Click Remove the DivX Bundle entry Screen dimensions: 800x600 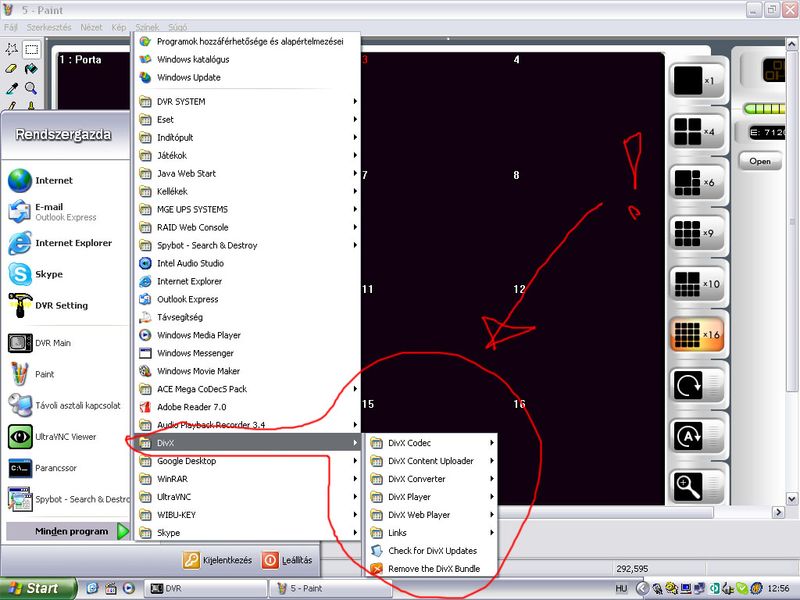tap(432, 569)
